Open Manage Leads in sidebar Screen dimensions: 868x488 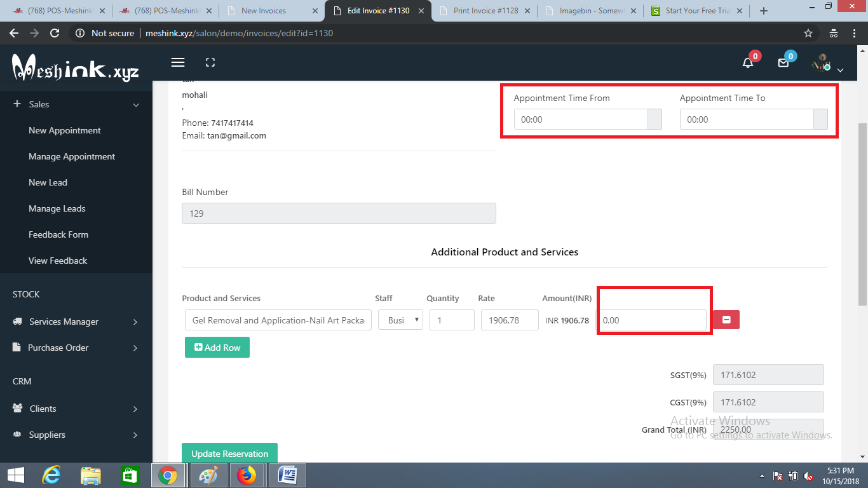click(x=57, y=208)
